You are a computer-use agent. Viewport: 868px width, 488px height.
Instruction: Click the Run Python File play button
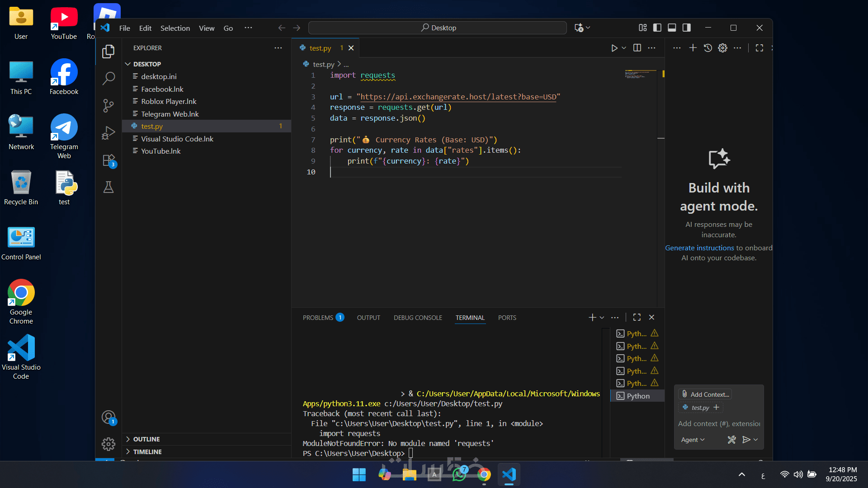point(614,48)
